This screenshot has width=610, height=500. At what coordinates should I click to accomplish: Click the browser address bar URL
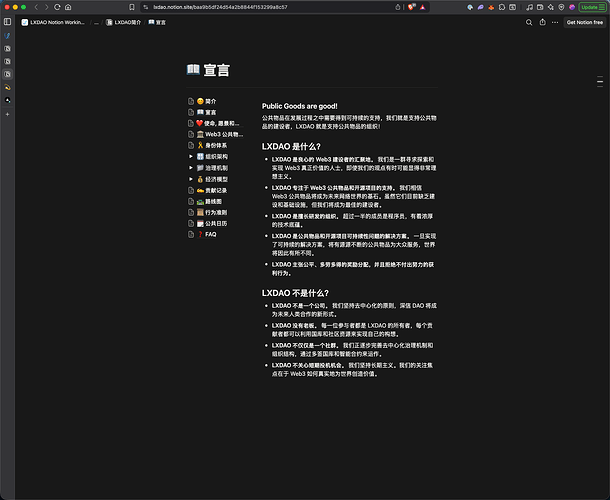pos(219,6)
